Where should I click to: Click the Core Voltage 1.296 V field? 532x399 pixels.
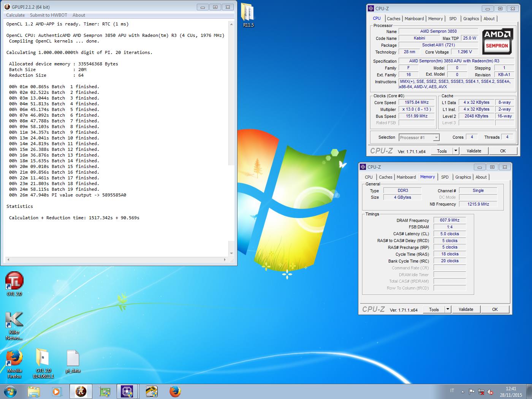pyautogui.click(x=464, y=52)
